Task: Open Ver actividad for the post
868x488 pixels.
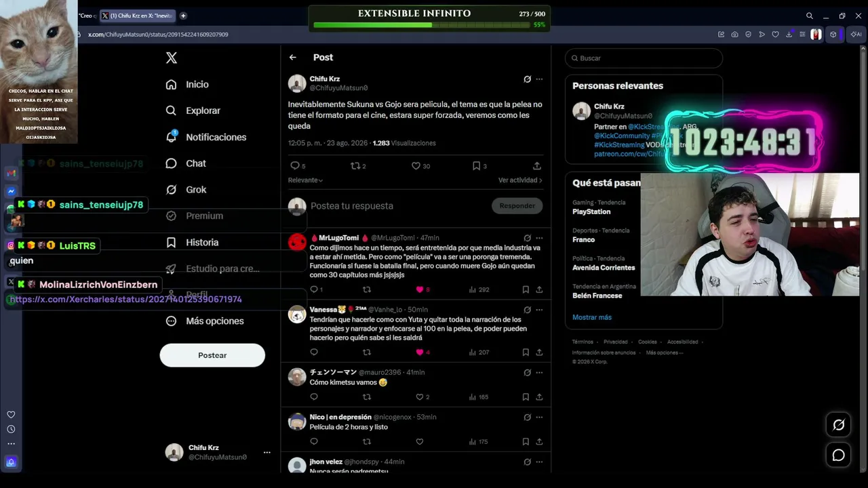Action: click(x=520, y=180)
